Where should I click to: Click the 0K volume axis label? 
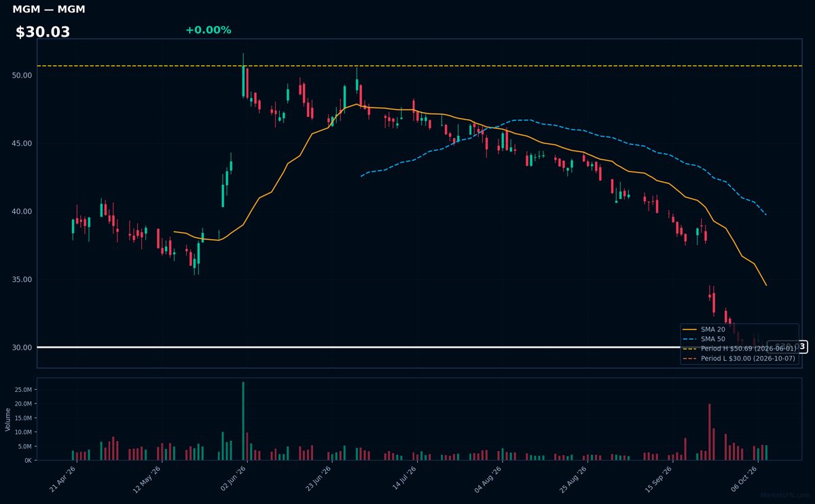(28, 460)
